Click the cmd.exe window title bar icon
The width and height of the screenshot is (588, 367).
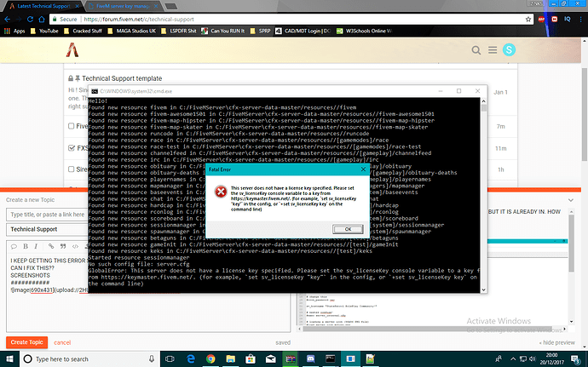click(95, 91)
